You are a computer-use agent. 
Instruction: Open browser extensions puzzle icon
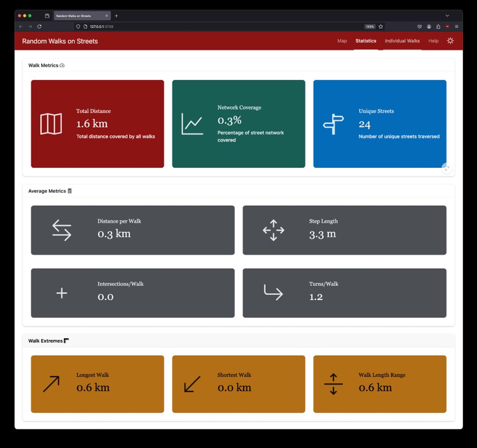[438, 26]
